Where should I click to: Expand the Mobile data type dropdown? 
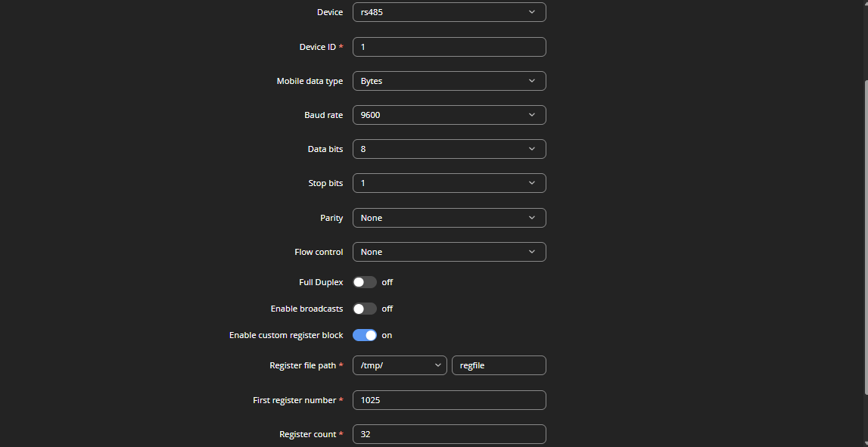449,81
